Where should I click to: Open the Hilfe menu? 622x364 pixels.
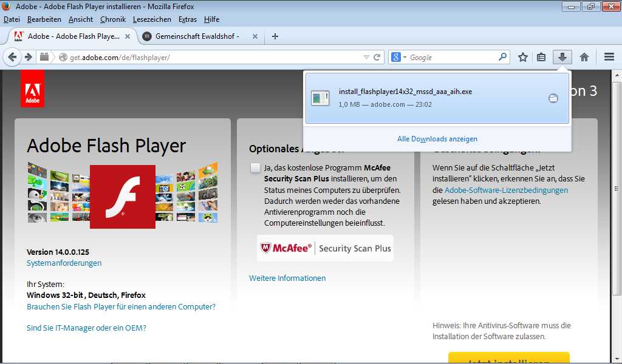pyautogui.click(x=211, y=19)
